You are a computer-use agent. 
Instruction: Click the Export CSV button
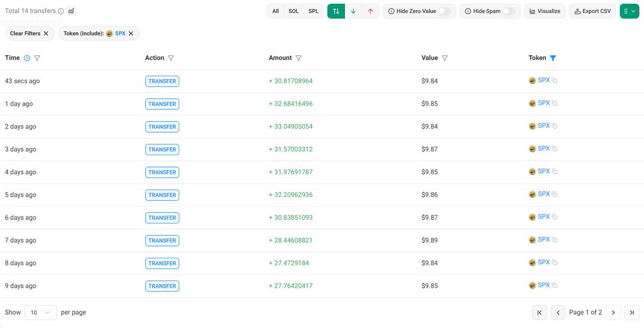pos(592,11)
